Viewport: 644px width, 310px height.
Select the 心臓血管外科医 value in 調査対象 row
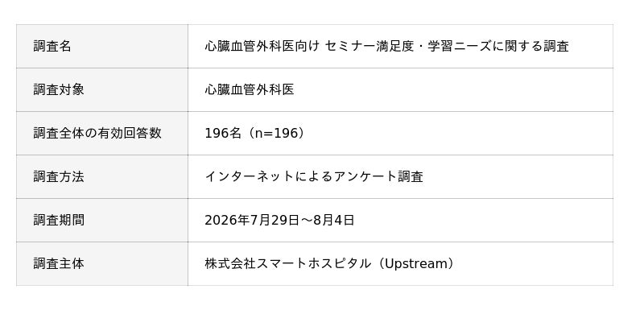pyautogui.click(x=250, y=90)
